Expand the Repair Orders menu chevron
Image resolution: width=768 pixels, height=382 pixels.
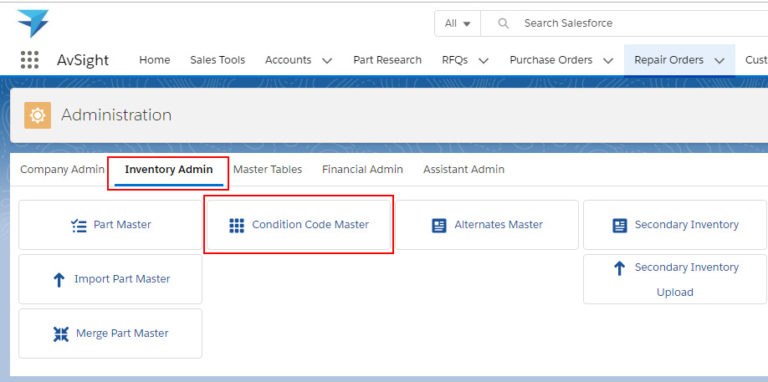(719, 61)
